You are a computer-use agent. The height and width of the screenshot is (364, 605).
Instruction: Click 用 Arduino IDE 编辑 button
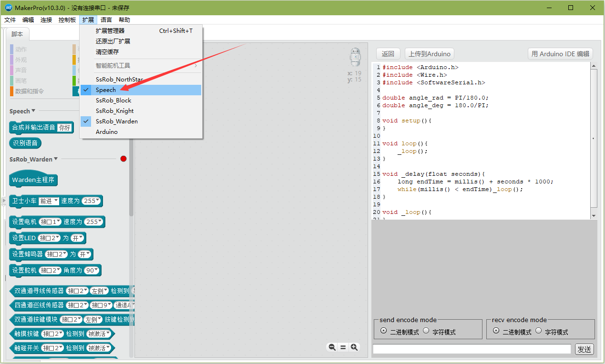pos(560,54)
